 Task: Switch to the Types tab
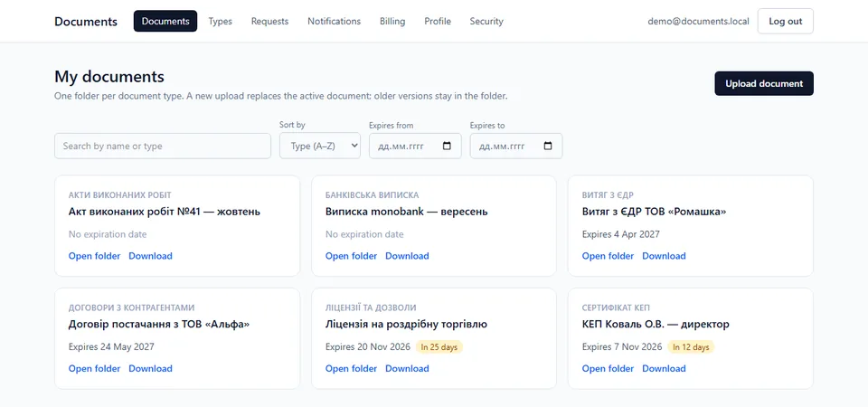pyautogui.click(x=221, y=21)
